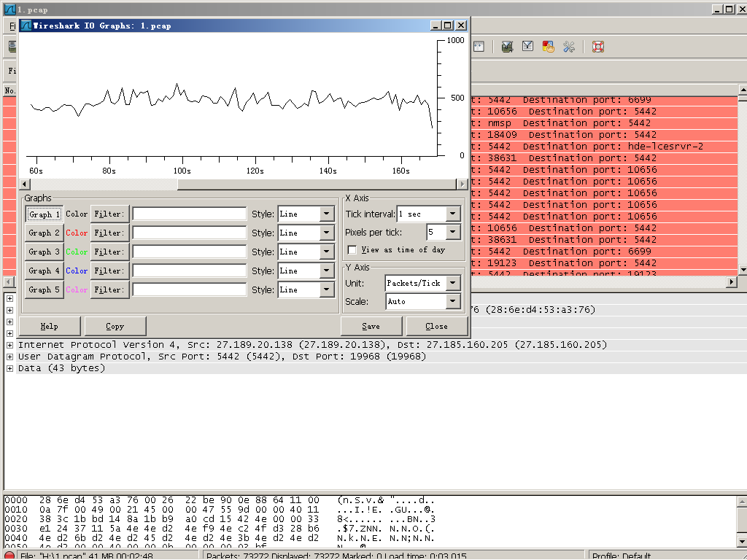The width and height of the screenshot is (747, 560).
Task: Click the packet list horizontal scroll-right arrow
Action: point(732,282)
